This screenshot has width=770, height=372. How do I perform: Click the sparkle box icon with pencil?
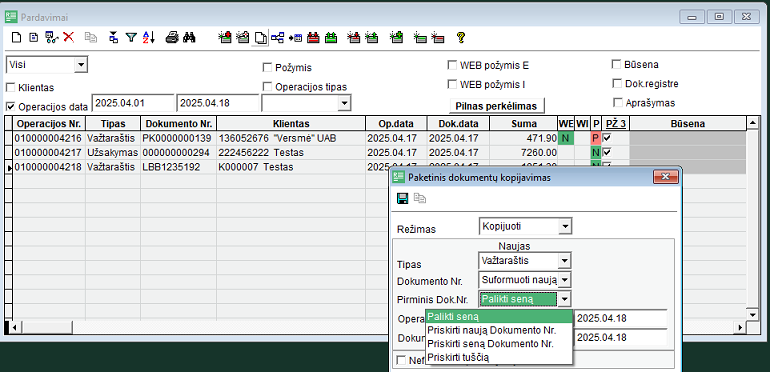click(243, 37)
